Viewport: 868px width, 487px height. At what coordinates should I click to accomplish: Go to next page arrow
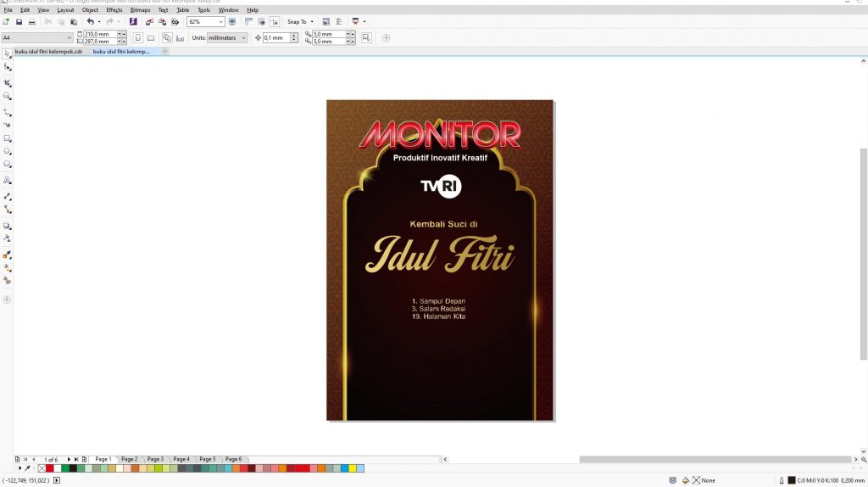(69, 459)
